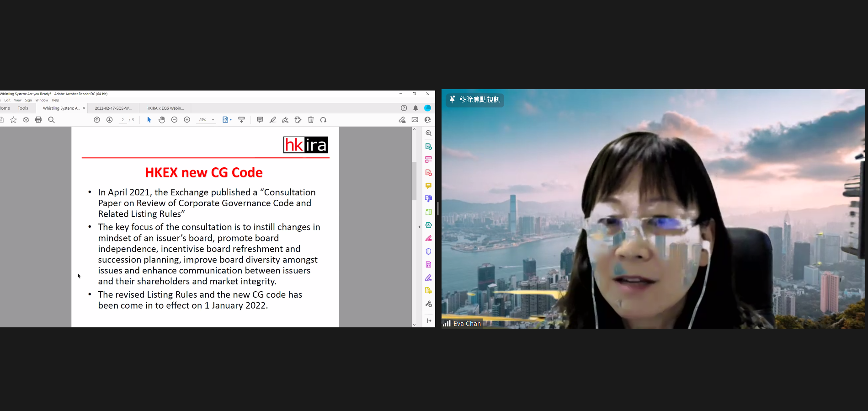This screenshot has height=411, width=868.
Task: Open the find text magnifier tool
Action: point(51,120)
